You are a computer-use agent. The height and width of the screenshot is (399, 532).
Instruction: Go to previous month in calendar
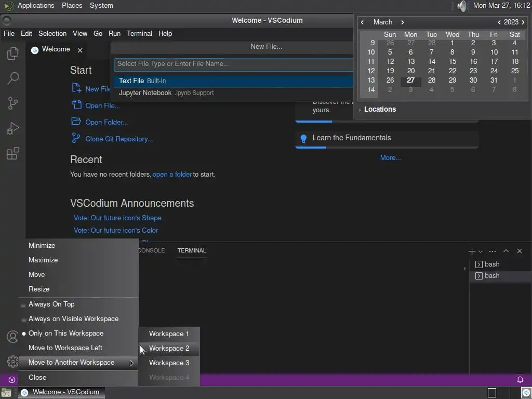coord(362,22)
